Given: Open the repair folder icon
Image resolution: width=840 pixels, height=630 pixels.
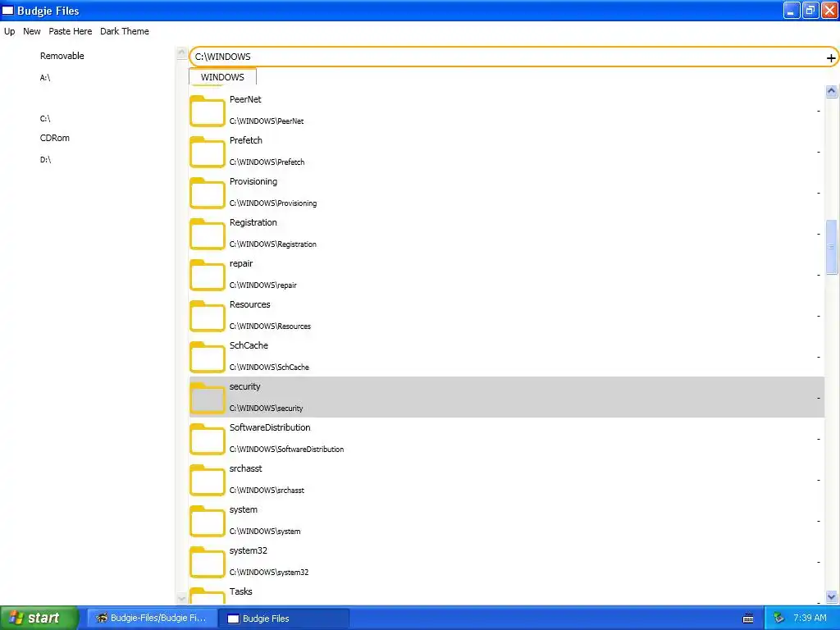Looking at the screenshot, I should (207, 275).
